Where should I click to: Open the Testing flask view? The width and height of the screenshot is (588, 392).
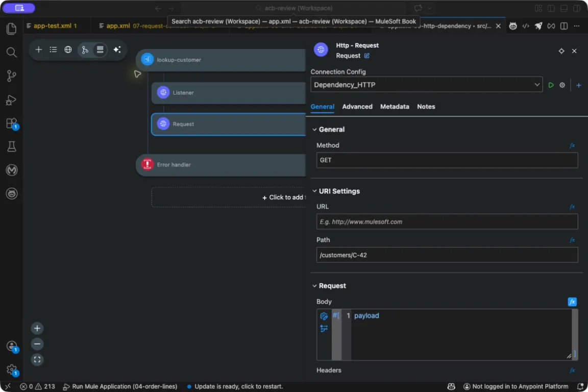[x=12, y=146]
